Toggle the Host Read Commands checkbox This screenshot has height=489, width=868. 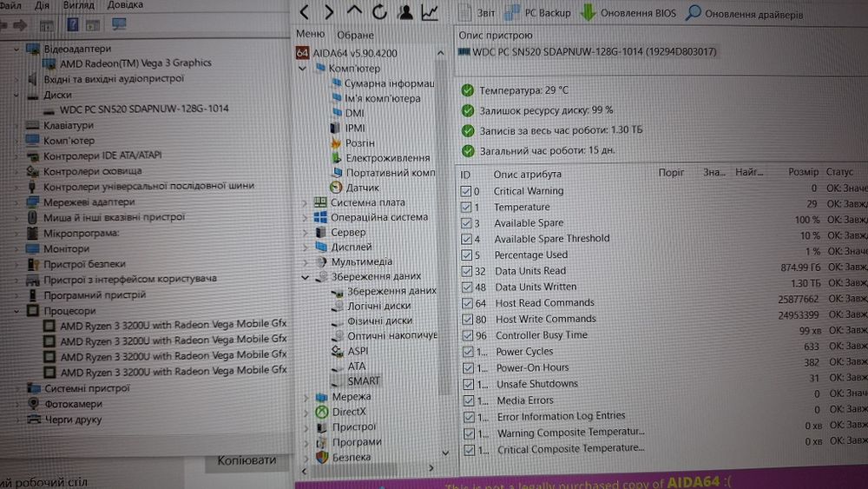pyautogui.click(x=467, y=303)
